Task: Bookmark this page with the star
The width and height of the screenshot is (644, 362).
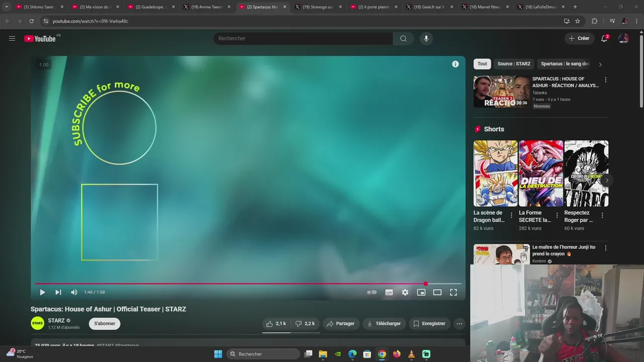Action: pos(578,21)
